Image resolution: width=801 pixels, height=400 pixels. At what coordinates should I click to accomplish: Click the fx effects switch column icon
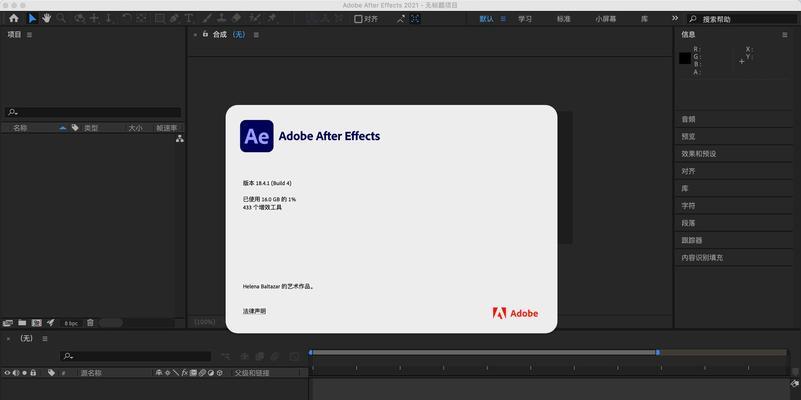(x=184, y=373)
